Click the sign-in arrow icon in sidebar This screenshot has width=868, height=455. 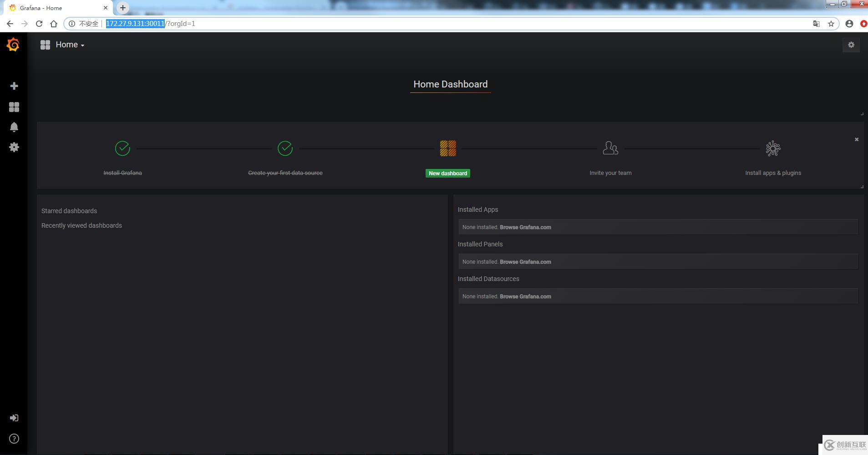tap(14, 418)
